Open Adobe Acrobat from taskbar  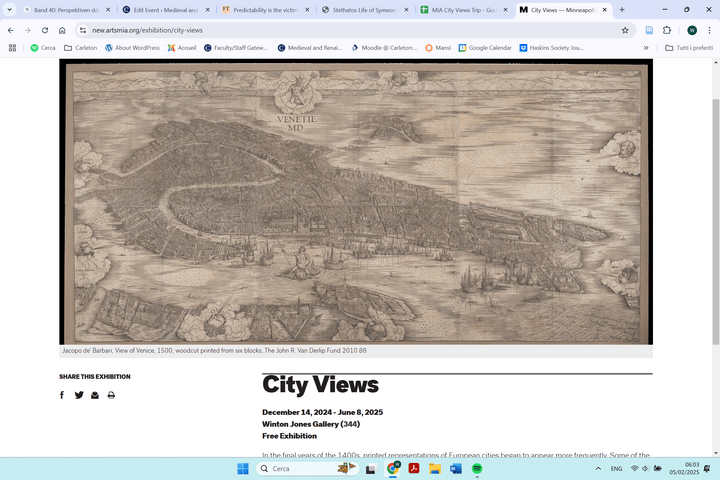414,469
